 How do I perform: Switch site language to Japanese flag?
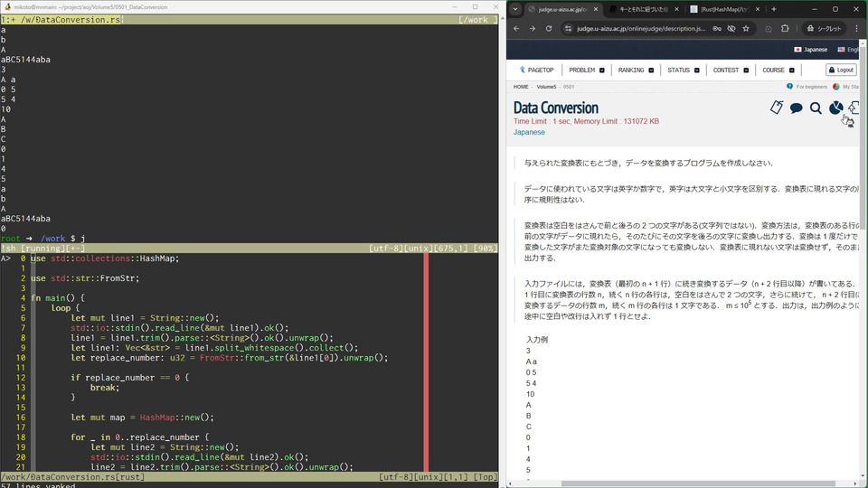click(x=810, y=49)
